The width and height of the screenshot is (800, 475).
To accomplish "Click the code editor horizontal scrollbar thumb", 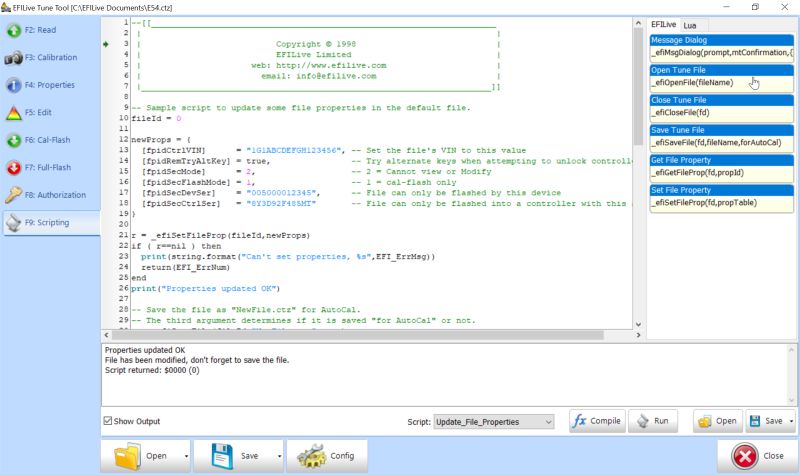I will click(x=357, y=335).
